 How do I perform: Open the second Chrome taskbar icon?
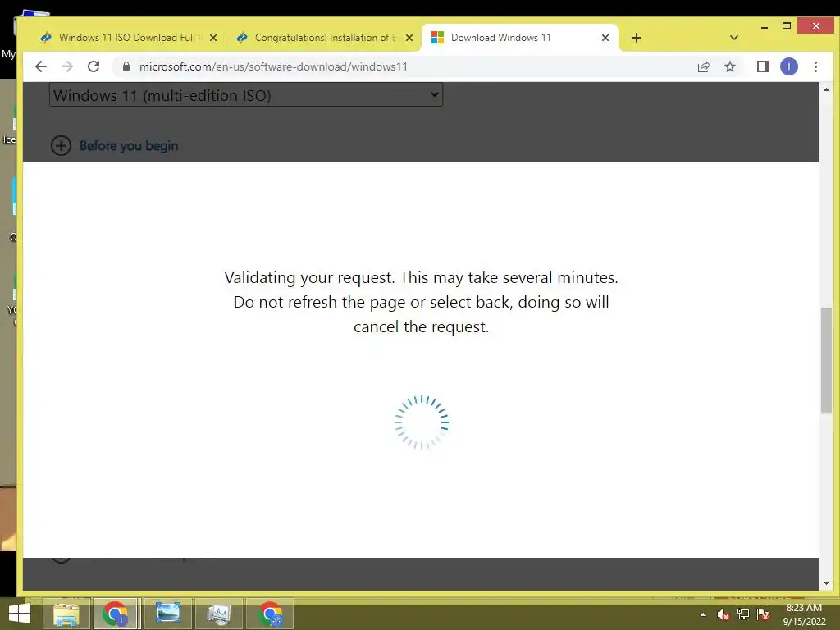coord(270,614)
